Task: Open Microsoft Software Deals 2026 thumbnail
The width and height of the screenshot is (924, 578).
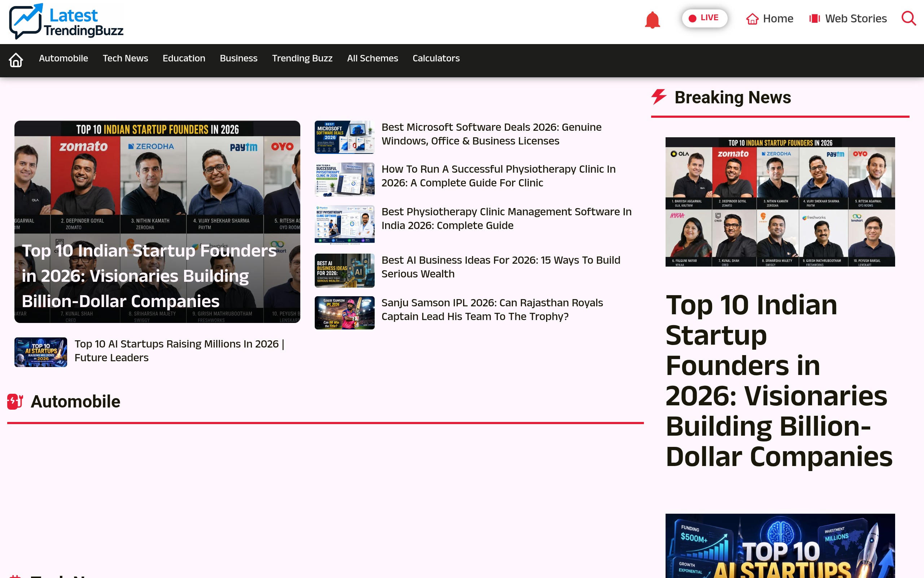Action: pyautogui.click(x=344, y=137)
